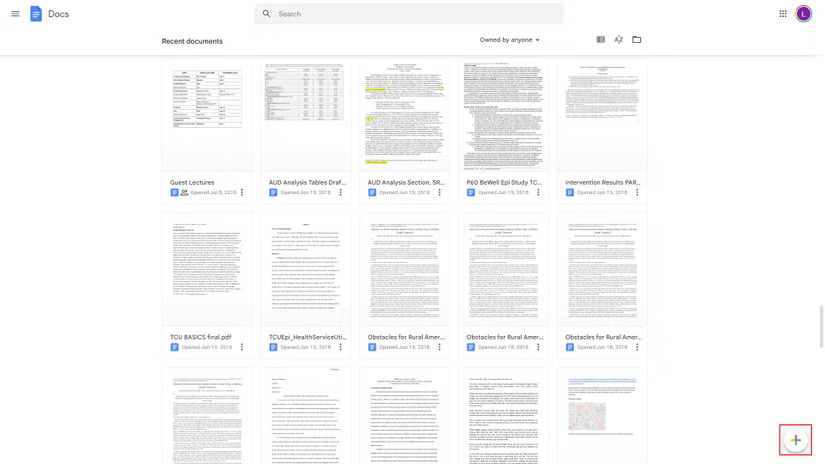825x464 pixels.
Task: Open more options for Intervention Results document
Action: (x=637, y=193)
